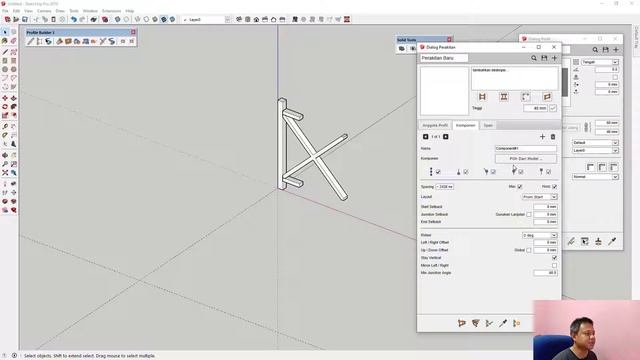Open the Tengah dropdown in Dialog Profil
640x360 pixels.
coord(600,62)
